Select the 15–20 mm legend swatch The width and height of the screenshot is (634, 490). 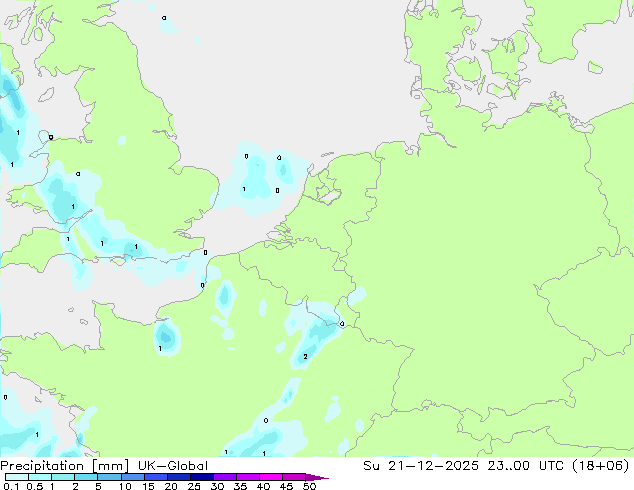[155, 477]
